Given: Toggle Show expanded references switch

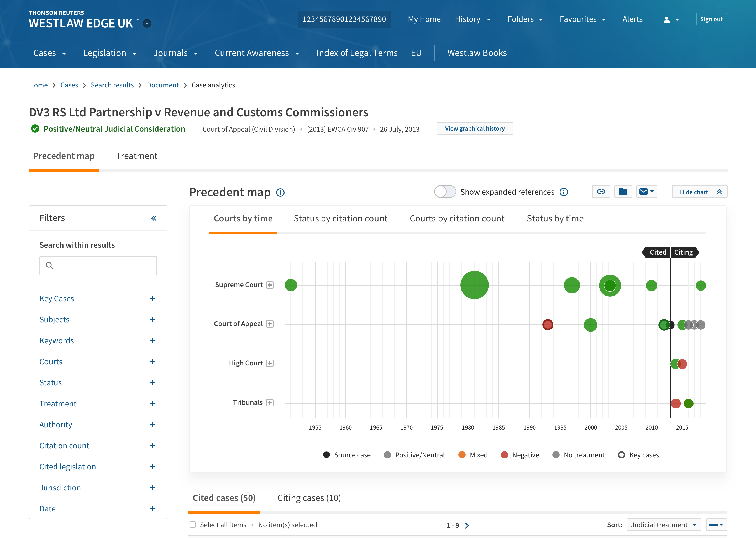Looking at the screenshot, I should 445,192.
